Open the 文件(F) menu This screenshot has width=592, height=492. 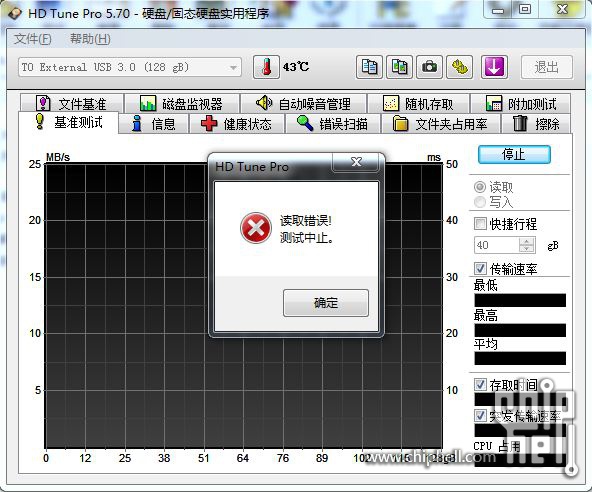(32, 39)
